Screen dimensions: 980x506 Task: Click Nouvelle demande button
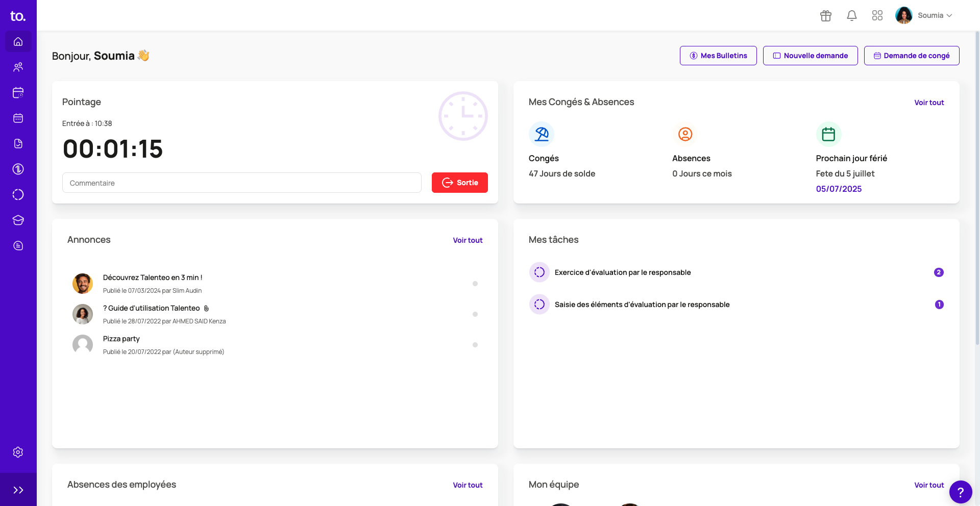pyautogui.click(x=810, y=56)
